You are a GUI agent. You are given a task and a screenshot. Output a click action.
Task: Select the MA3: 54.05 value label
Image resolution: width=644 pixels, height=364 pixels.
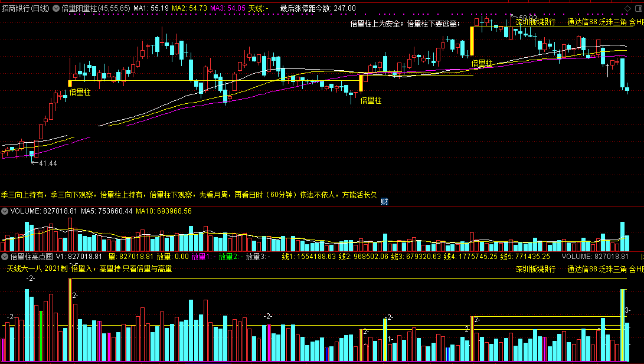(x=227, y=8)
